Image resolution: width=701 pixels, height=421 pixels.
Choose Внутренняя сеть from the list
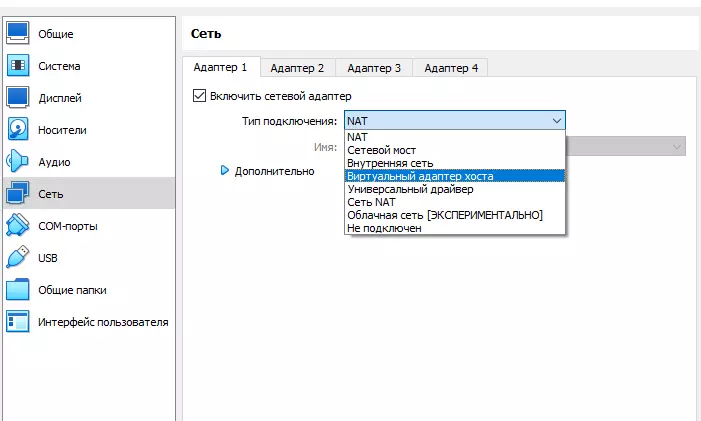[x=455, y=163]
